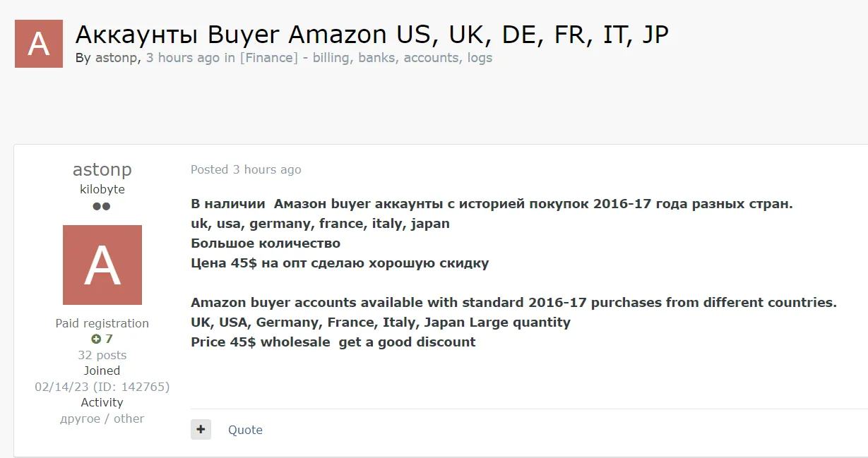Open the large astonp avatar in the post sidebar
This screenshot has height=458, width=868.
point(102,265)
